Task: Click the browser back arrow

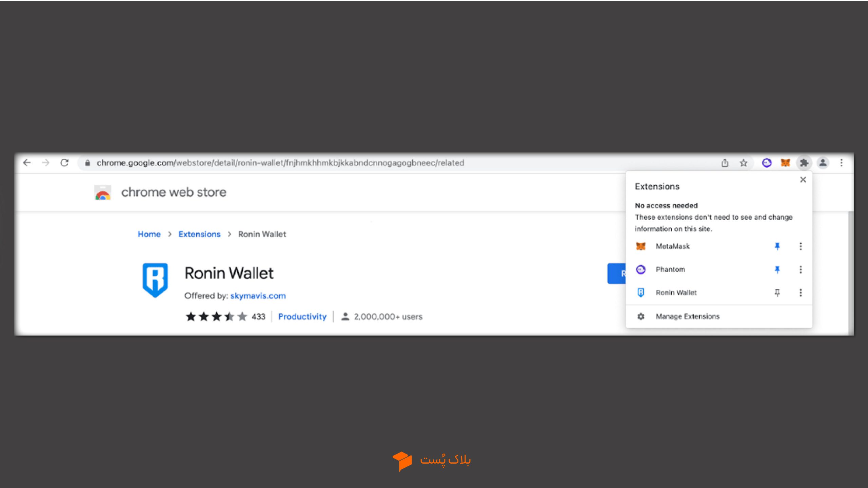Action: click(27, 163)
